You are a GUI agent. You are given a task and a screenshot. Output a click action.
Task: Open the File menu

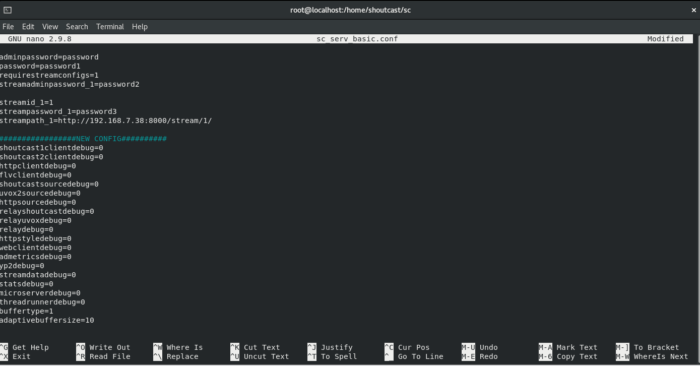[x=8, y=27]
